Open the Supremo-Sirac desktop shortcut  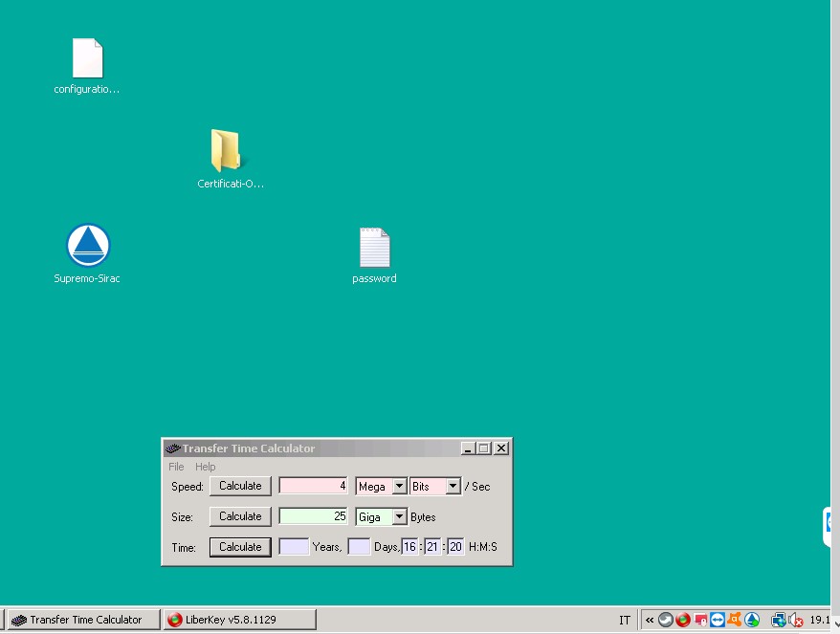(x=88, y=247)
